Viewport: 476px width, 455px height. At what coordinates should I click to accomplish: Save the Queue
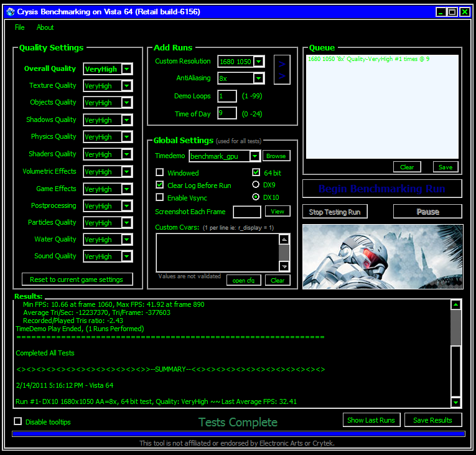[446, 167]
